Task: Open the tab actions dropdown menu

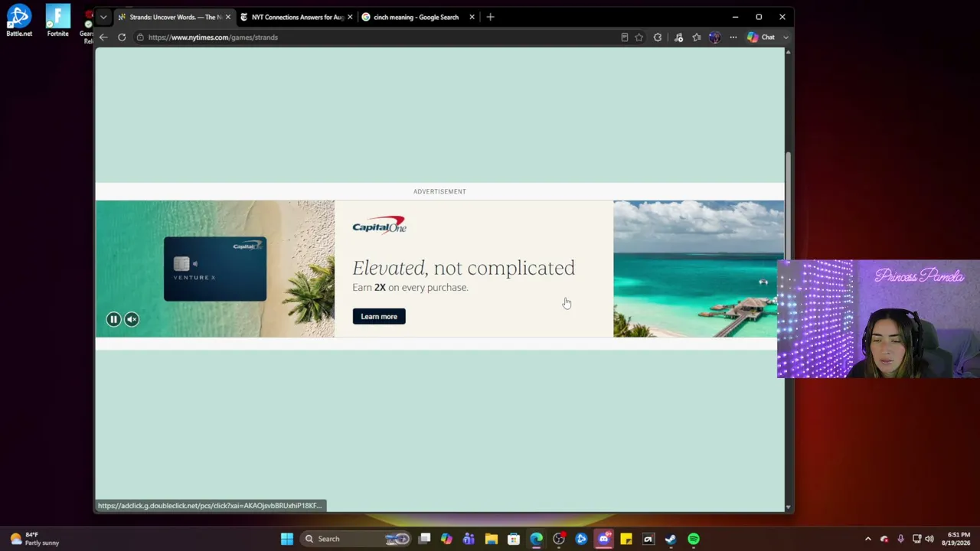Action: pyautogui.click(x=103, y=17)
